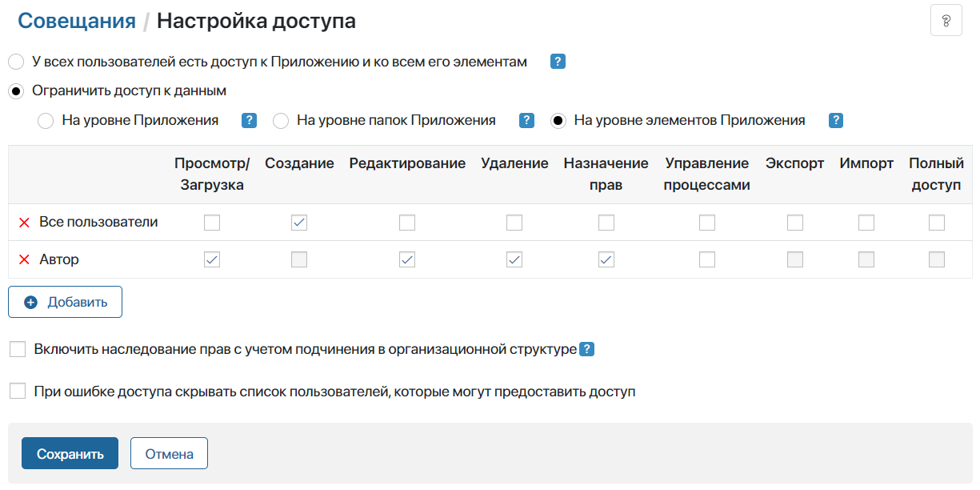
Task: Show help for 'На уровне папок Приложения'
Action: (526, 121)
